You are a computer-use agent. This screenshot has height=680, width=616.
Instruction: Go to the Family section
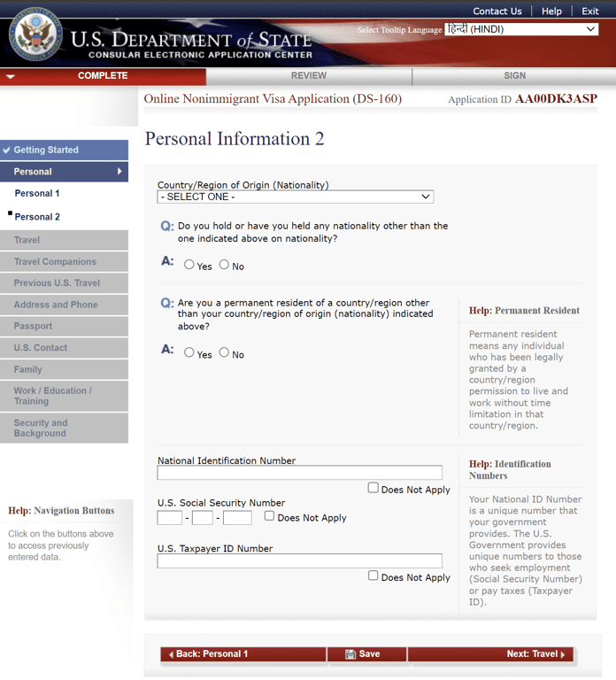(x=64, y=369)
